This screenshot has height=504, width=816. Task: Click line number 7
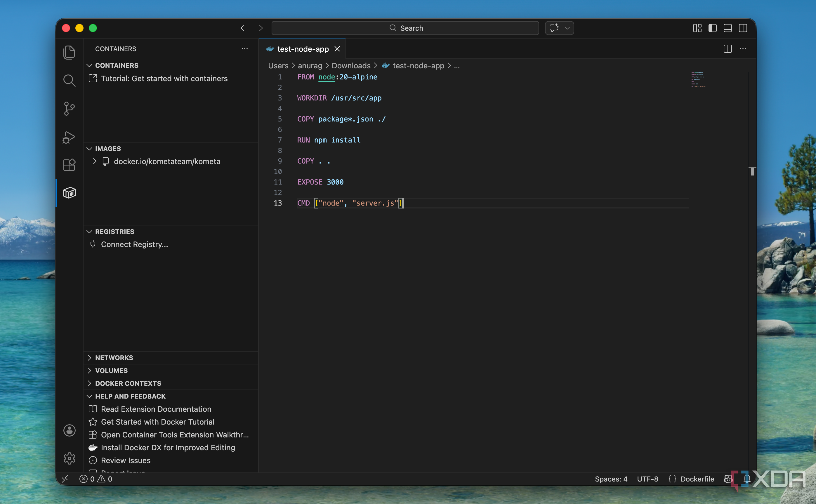[x=280, y=140]
